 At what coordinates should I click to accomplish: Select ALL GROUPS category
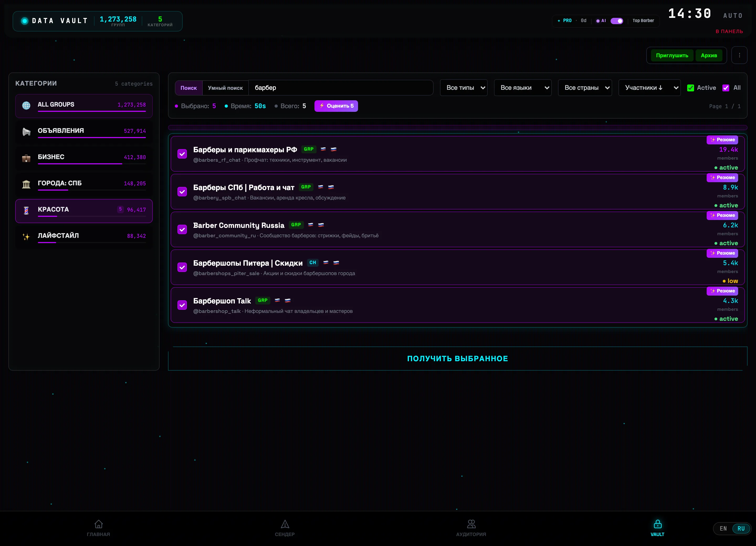pyautogui.click(x=84, y=106)
